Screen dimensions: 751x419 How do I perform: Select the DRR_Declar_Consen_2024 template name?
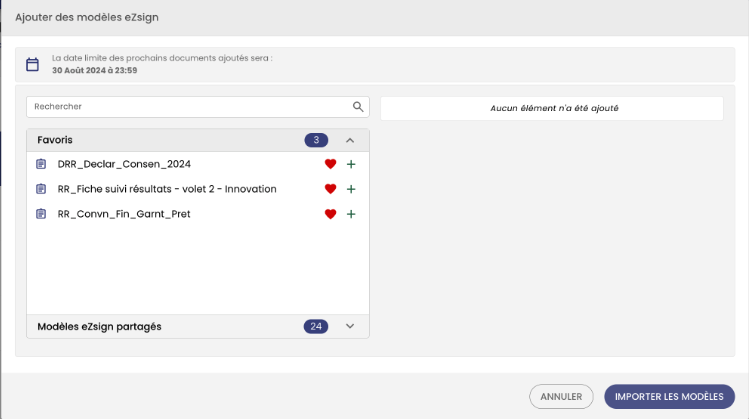(x=124, y=164)
